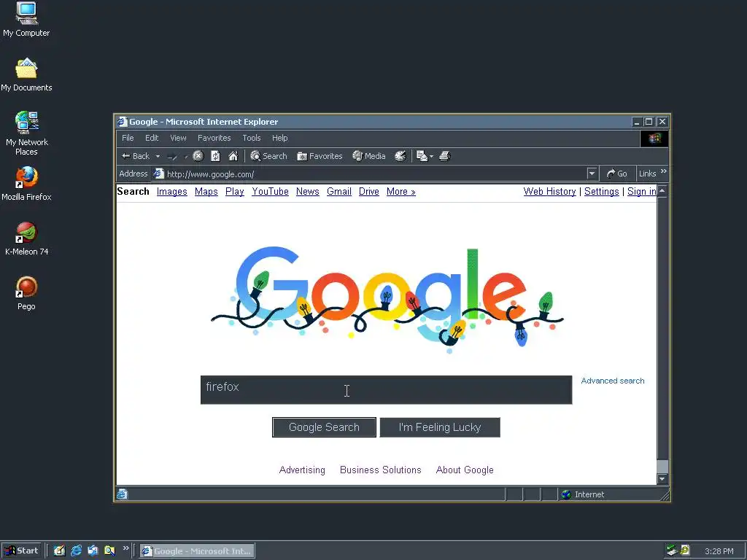Select the Mozilla Firefox desktop shortcut
Viewport: 747px width, 560px height.
point(26,184)
